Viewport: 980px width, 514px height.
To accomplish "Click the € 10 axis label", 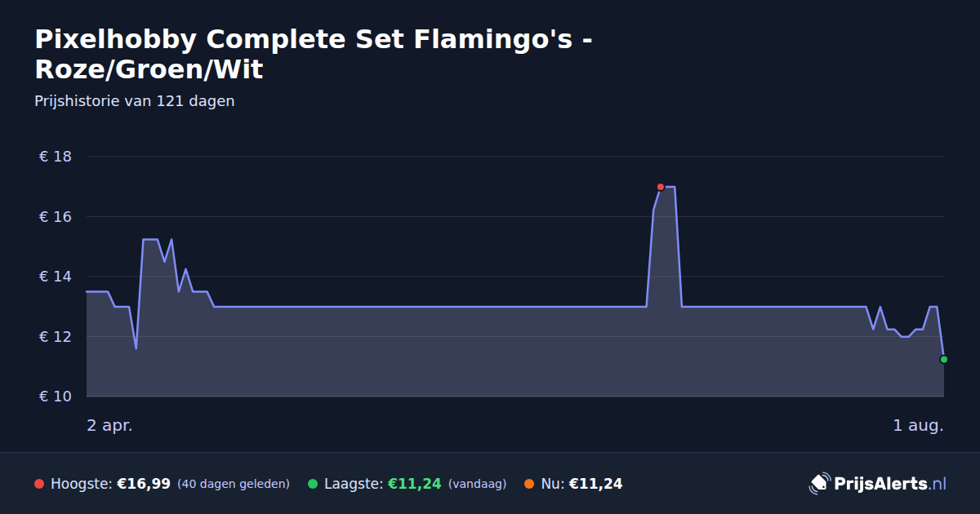I will pyautogui.click(x=56, y=397).
